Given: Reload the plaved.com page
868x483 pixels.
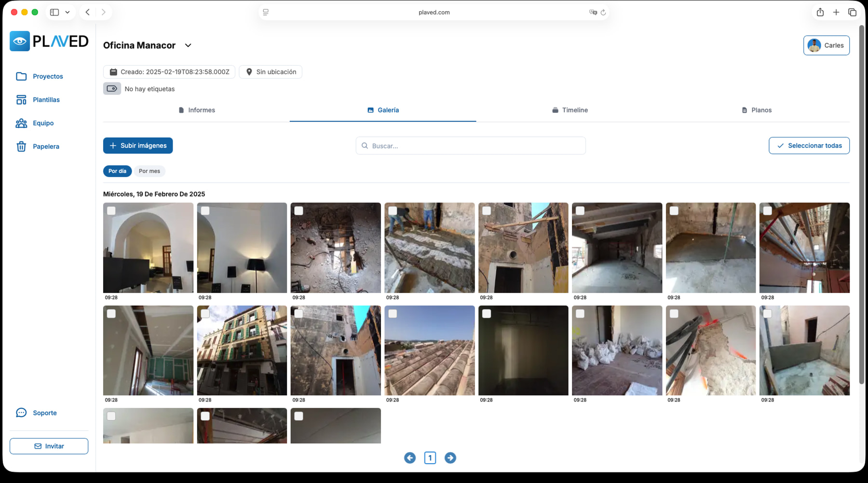Looking at the screenshot, I should click(x=603, y=12).
